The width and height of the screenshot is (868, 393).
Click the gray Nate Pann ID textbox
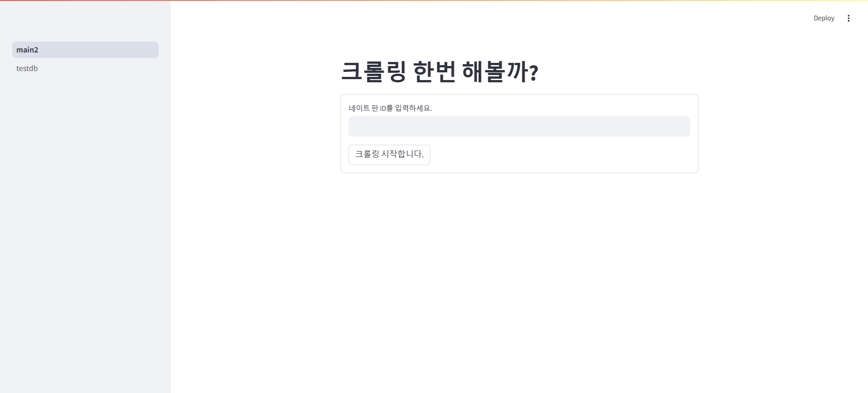coord(519,126)
